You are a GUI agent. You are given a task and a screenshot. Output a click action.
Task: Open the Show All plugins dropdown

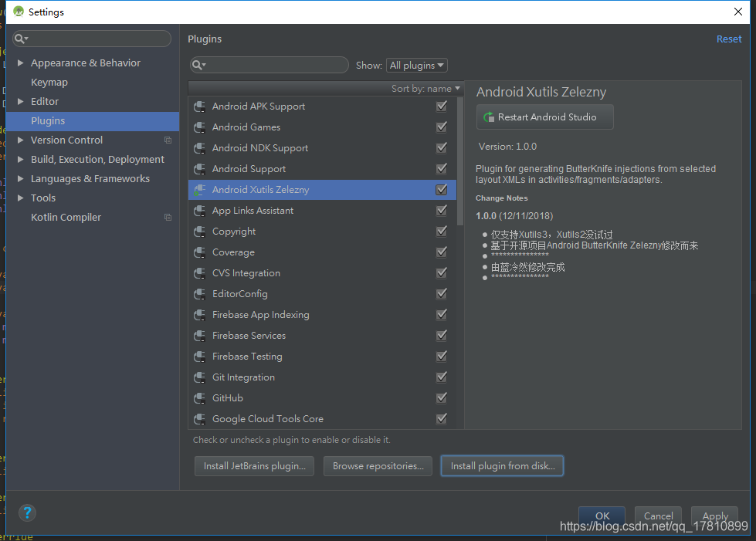[x=416, y=65]
